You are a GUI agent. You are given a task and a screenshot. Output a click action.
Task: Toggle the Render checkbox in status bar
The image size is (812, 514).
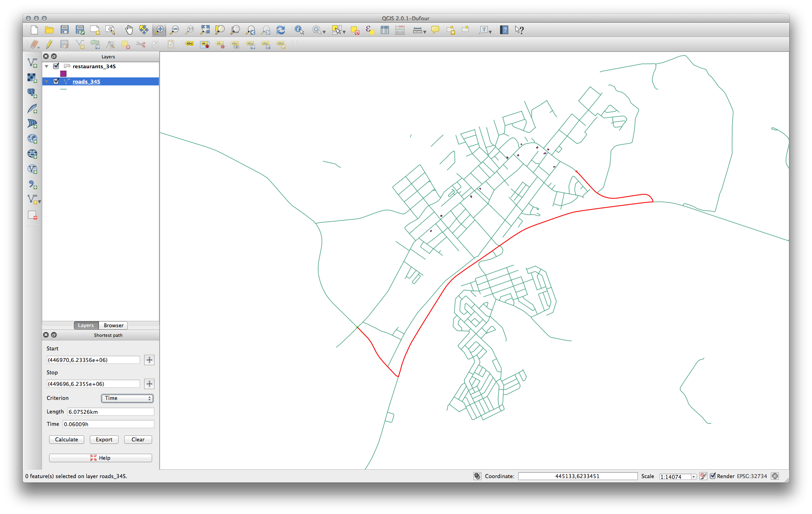click(713, 476)
